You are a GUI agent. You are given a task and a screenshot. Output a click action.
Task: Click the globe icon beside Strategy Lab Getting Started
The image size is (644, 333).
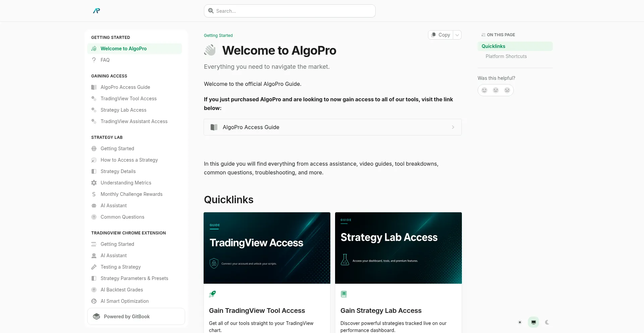tap(94, 149)
